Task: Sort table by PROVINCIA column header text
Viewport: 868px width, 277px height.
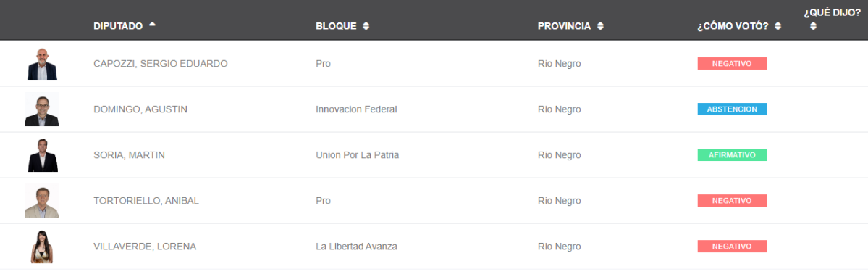Action: coord(564,26)
